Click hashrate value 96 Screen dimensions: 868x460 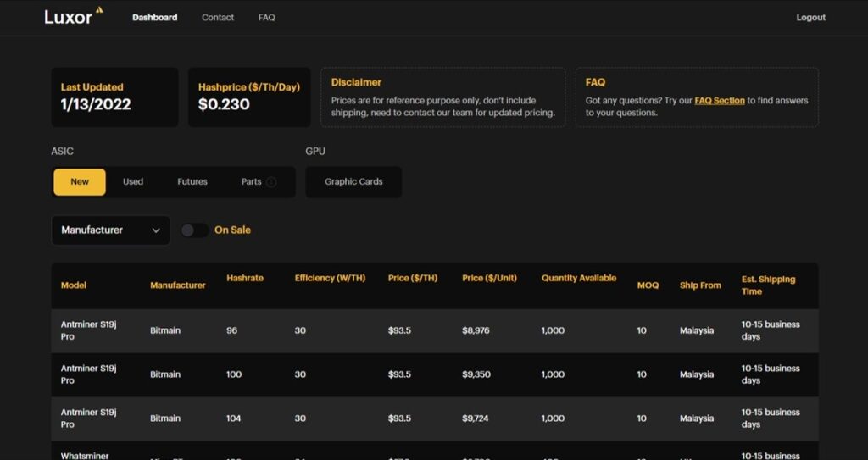pos(231,330)
